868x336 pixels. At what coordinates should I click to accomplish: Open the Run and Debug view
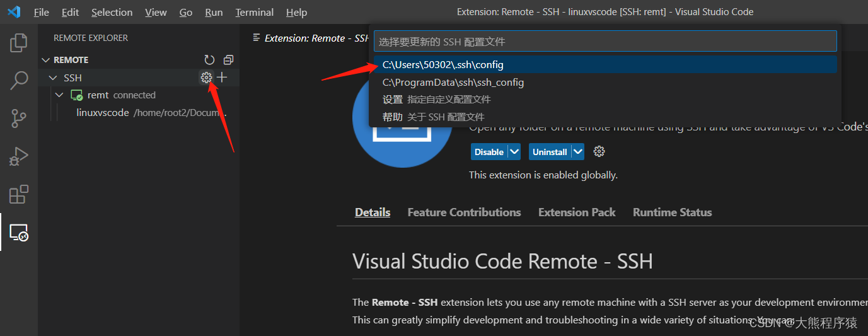(19, 156)
